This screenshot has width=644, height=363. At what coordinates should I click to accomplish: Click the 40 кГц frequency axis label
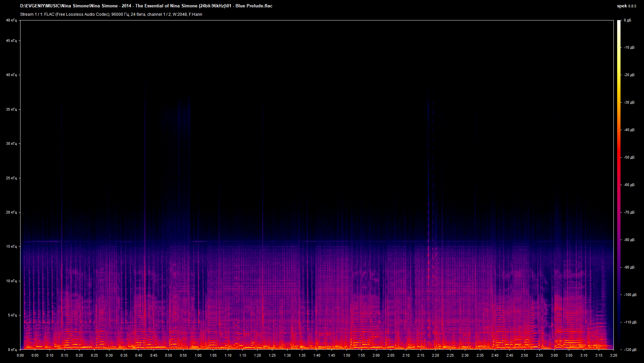pos(11,75)
